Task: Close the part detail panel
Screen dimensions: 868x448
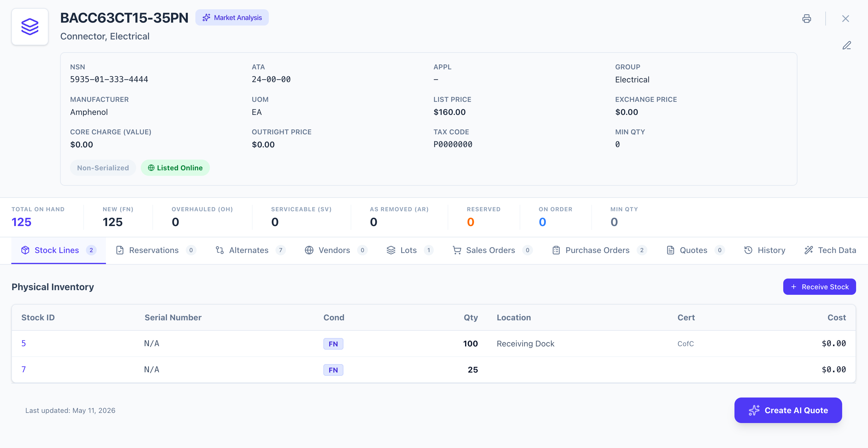Action: [x=845, y=19]
